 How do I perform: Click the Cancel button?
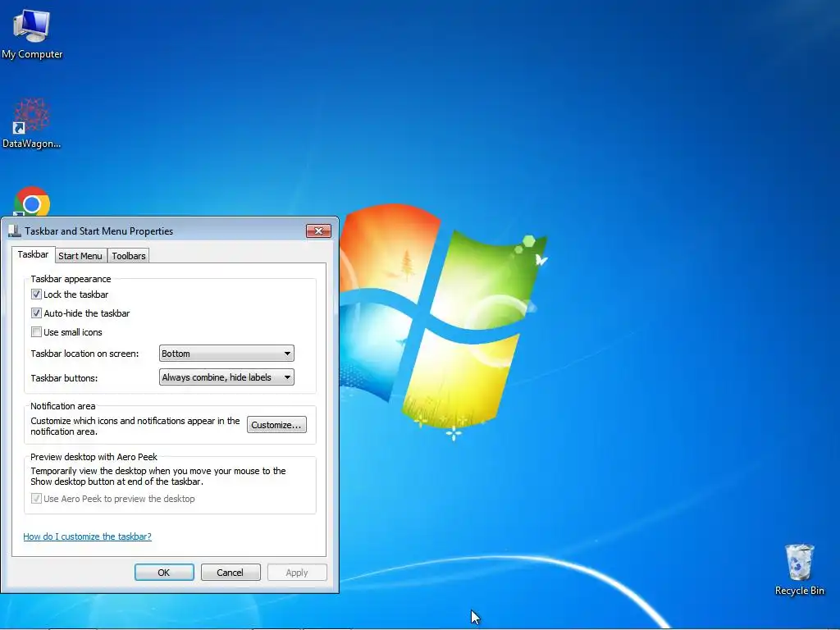click(231, 572)
